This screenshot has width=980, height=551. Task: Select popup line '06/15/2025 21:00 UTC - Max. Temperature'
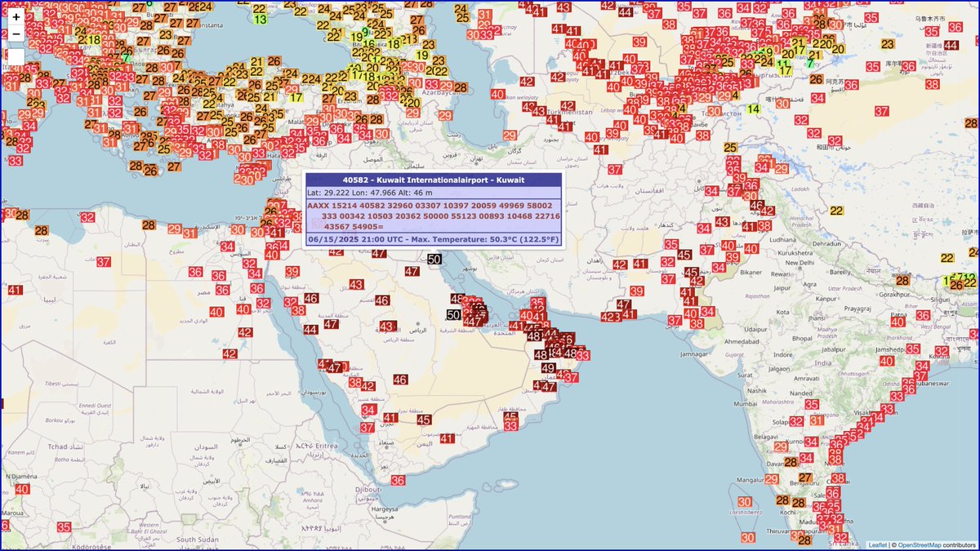pyautogui.click(x=434, y=239)
